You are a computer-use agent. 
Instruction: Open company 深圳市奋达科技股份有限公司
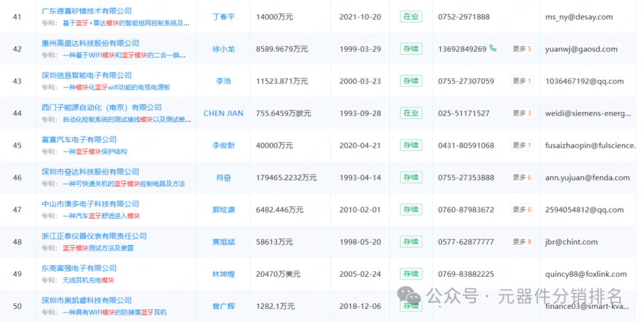coord(91,172)
